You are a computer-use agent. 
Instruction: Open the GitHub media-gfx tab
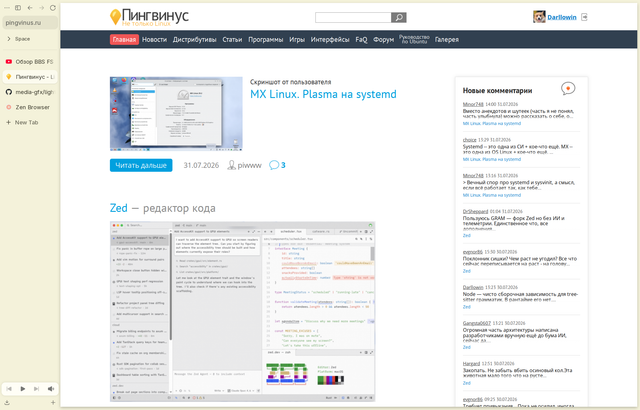[30, 92]
